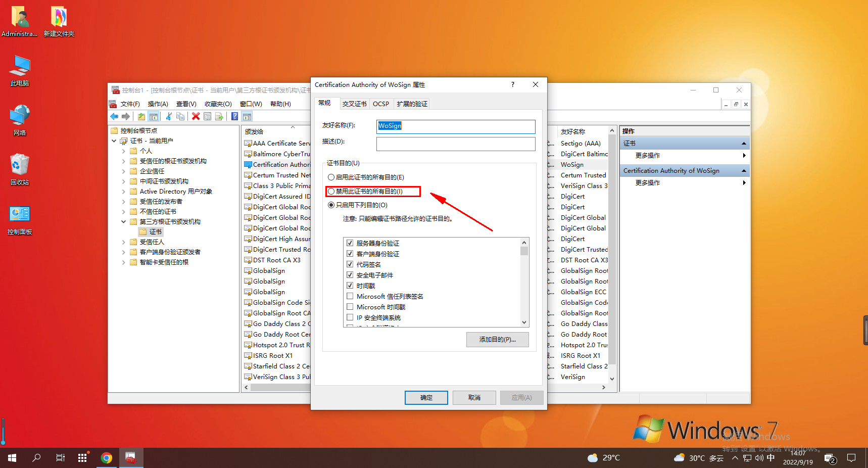This screenshot has height=468, width=868.
Task: Toggle the Show/Hide Action Pane icon
Action: tap(247, 116)
